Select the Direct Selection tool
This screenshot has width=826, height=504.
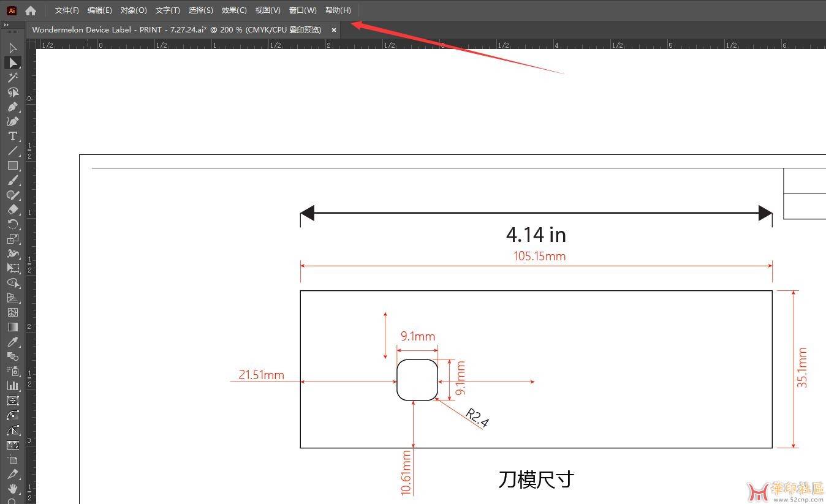click(x=13, y=62)
